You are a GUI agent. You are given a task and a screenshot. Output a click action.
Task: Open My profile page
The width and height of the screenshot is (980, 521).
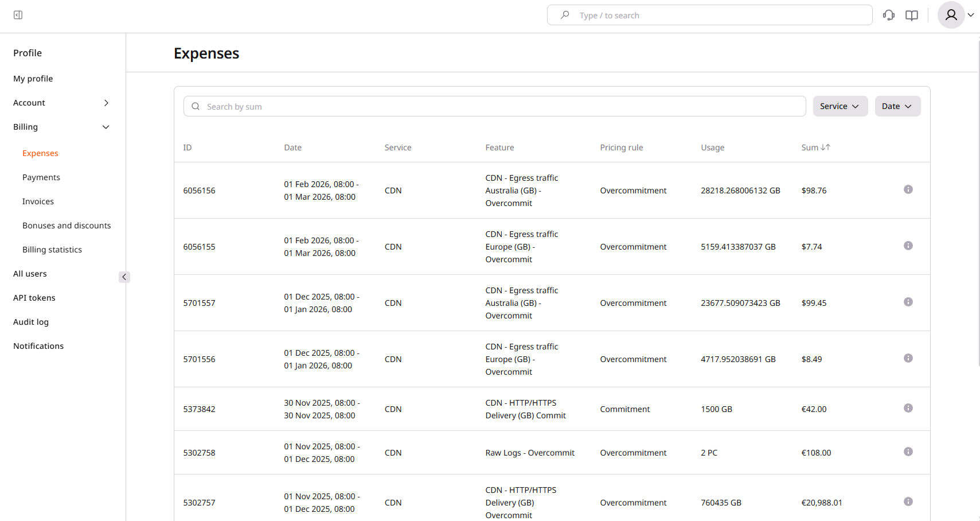coord(33,79)
